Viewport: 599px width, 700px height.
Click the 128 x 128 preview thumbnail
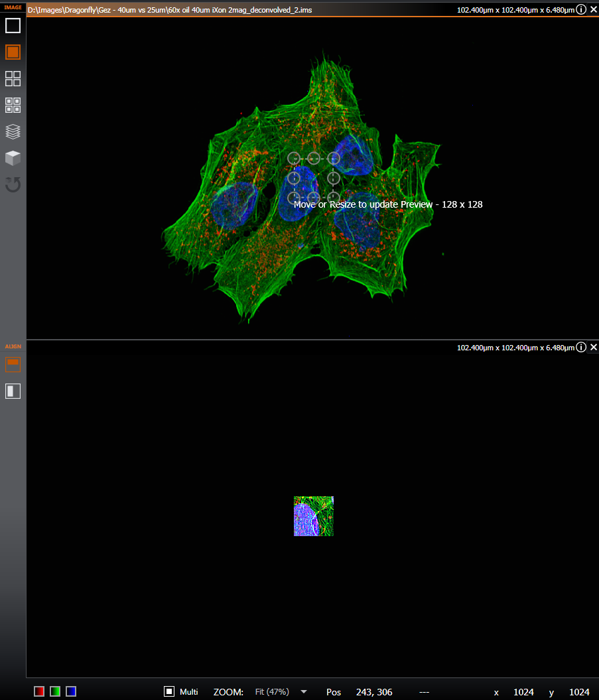click(314, 516)
